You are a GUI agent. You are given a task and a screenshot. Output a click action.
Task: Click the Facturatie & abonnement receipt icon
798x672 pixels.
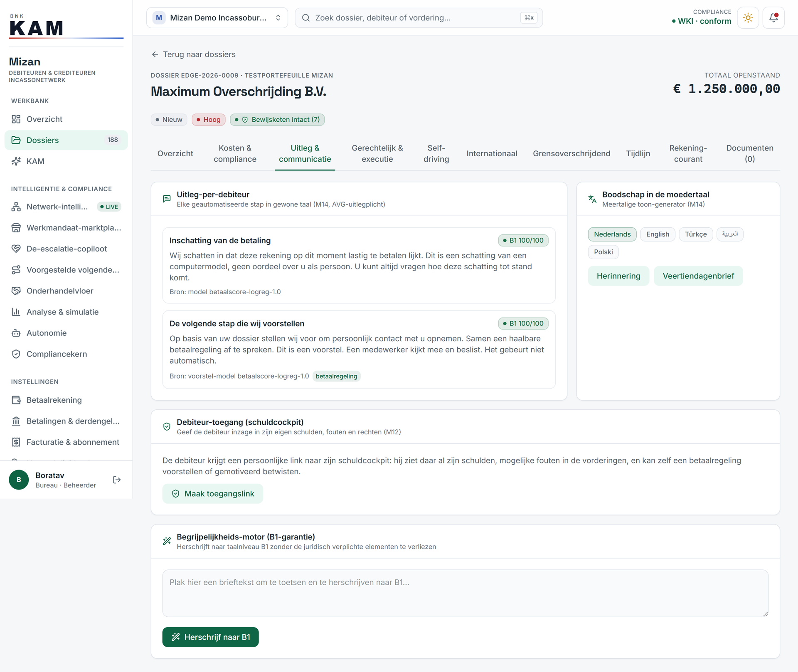16,442
